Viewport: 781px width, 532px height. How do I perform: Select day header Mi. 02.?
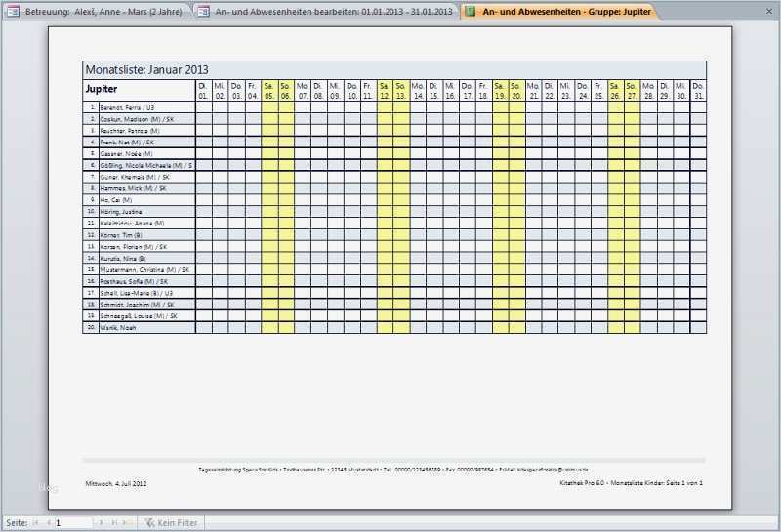(x=220, y=91)
